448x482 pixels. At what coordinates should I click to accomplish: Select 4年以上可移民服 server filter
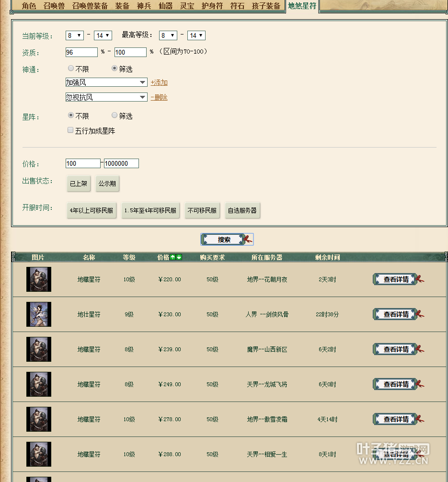(x=92, y=210)
